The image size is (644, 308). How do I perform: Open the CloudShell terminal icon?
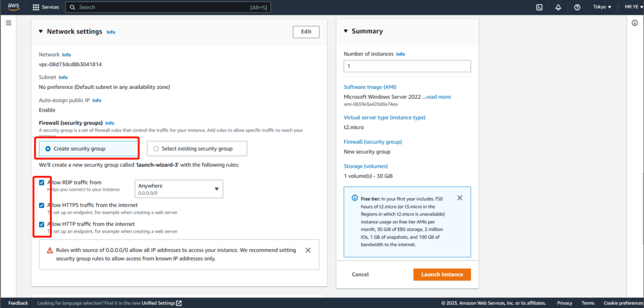coord(539,7)
